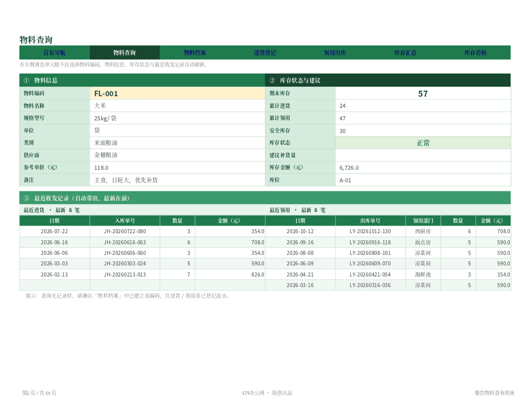The width and height of the screenshot is (532, 411).
Task: Click the footer label 餐饮物料查询系统
Action: coord(494,393)
